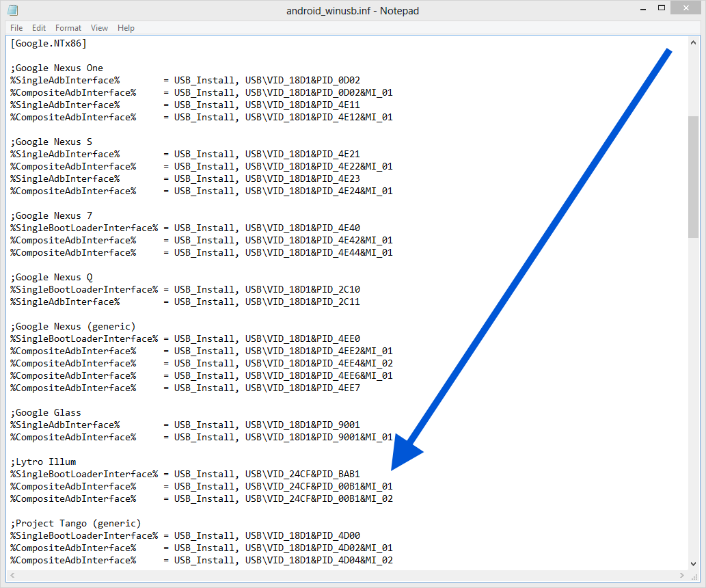Click the Notepad icon in the title bar
706x588 pixels.
12,10
